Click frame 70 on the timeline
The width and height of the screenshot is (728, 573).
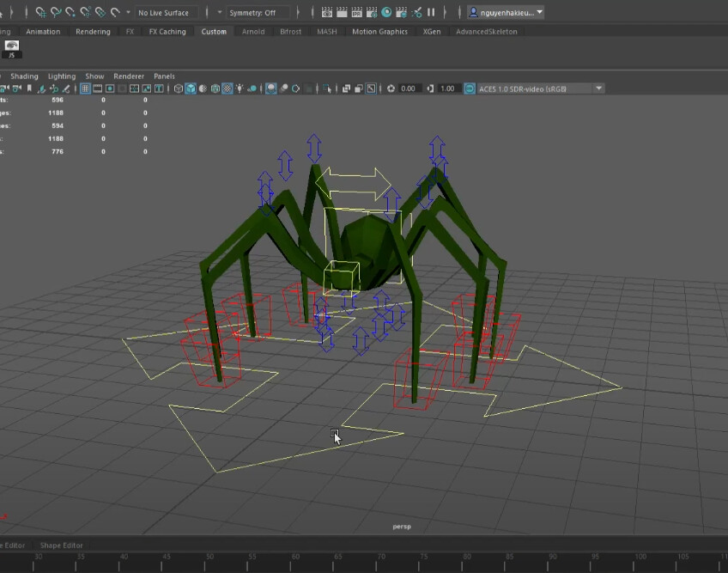[x=380, y=563]
